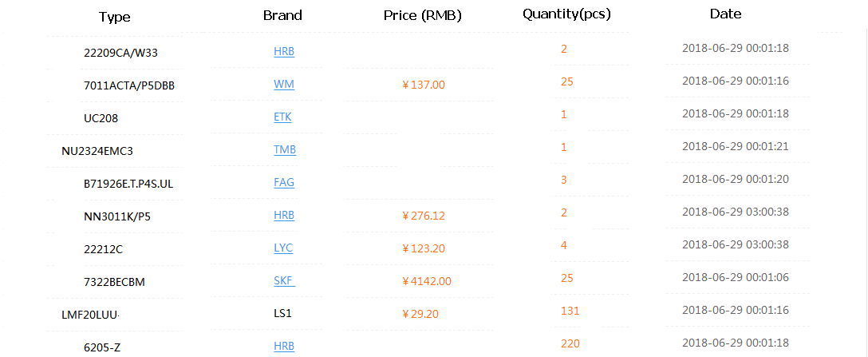Open the HRB link for NN3011K/P5
This screenshot has height=357, width=868.
click(283, 216)
